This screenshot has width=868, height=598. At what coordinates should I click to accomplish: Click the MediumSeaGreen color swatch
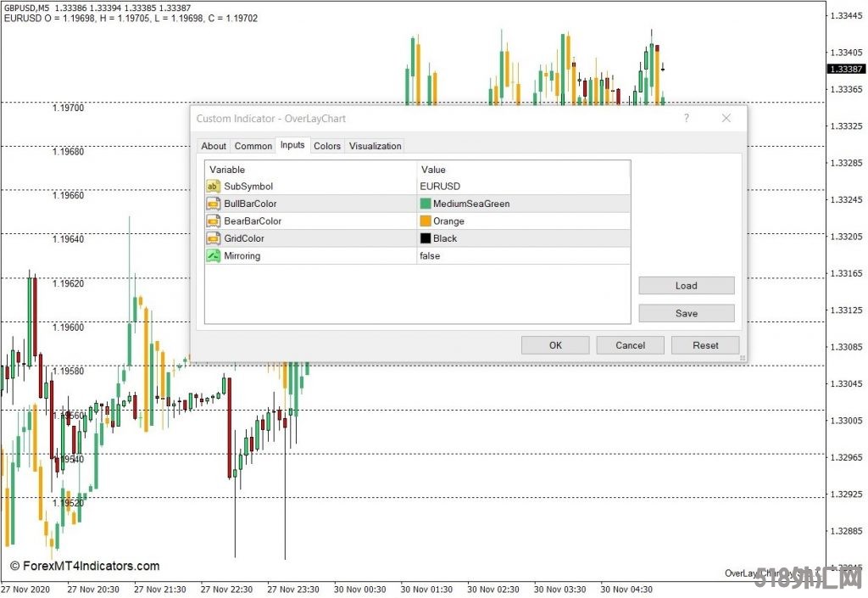pos(426,204)
